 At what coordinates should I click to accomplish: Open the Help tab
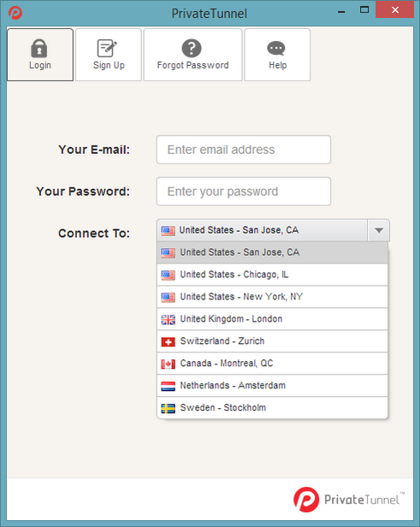pyautogui.click(x=277, y=55)
